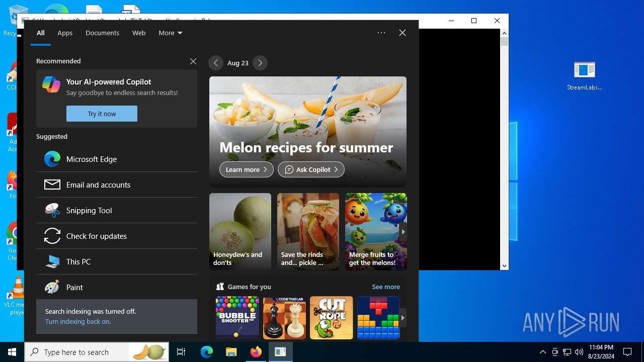644x362 pixels.
Task: Open Task View on taskbar
Action: click(181, 352)
